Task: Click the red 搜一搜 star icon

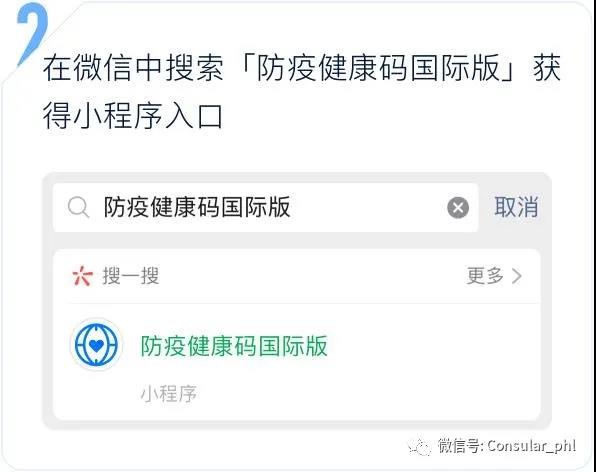Action: pos(82,276)
